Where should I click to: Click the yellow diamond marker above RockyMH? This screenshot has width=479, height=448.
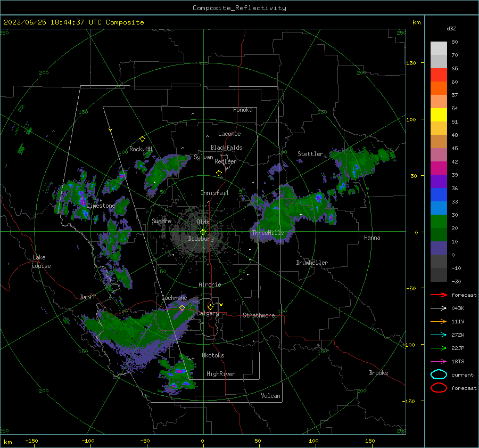[142, 139]
